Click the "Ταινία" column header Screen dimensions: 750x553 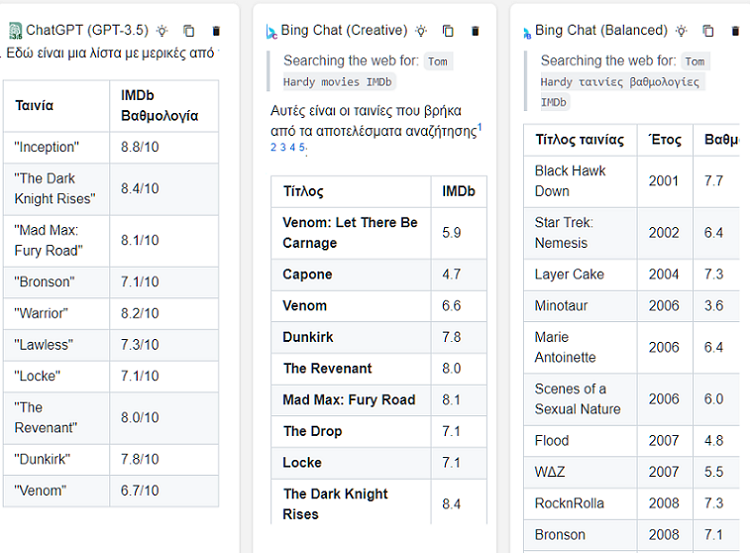(x=56, y=106)
